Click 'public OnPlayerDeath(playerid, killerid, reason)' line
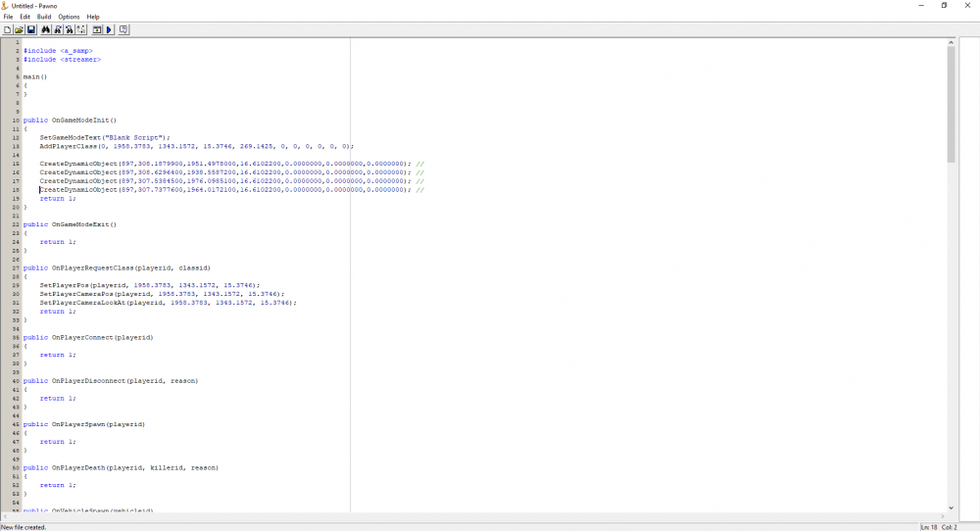Screen dimensions: 980x531 coord(122,467)
